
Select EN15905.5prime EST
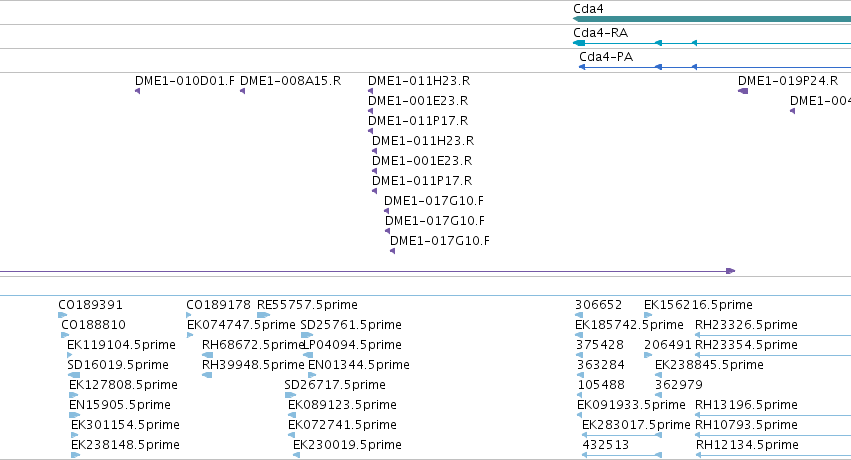tap(119, 405)
